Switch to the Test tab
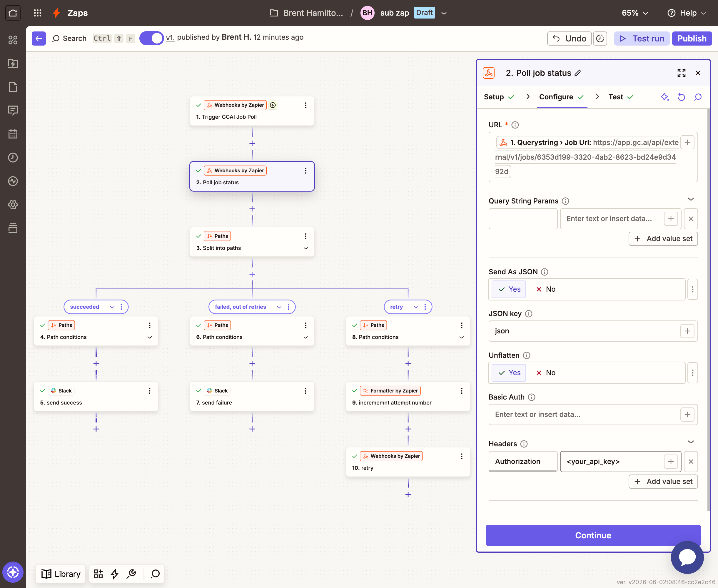Screen dimensions: 718x588 click(620, 97)
